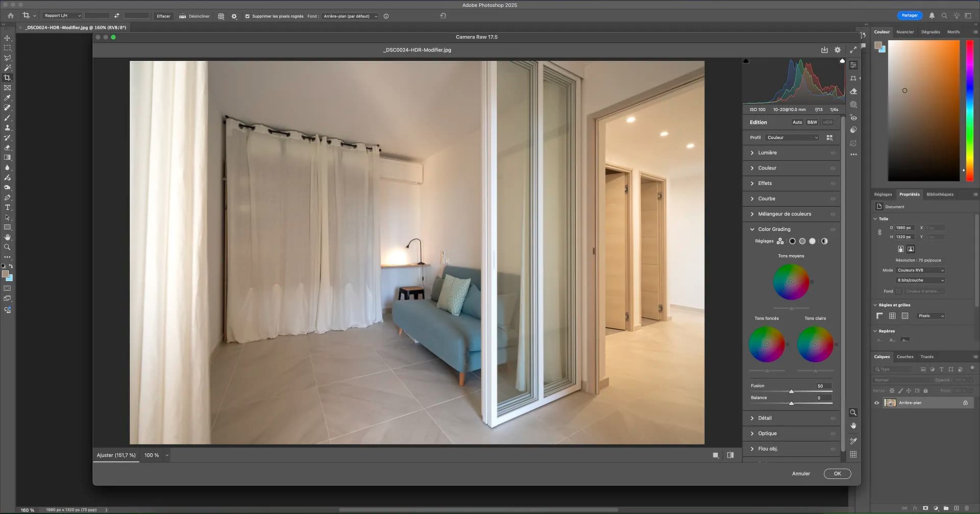The image size is (980, 514).
Task: Click the Fusion slider handle
Action: click(791, 391)
